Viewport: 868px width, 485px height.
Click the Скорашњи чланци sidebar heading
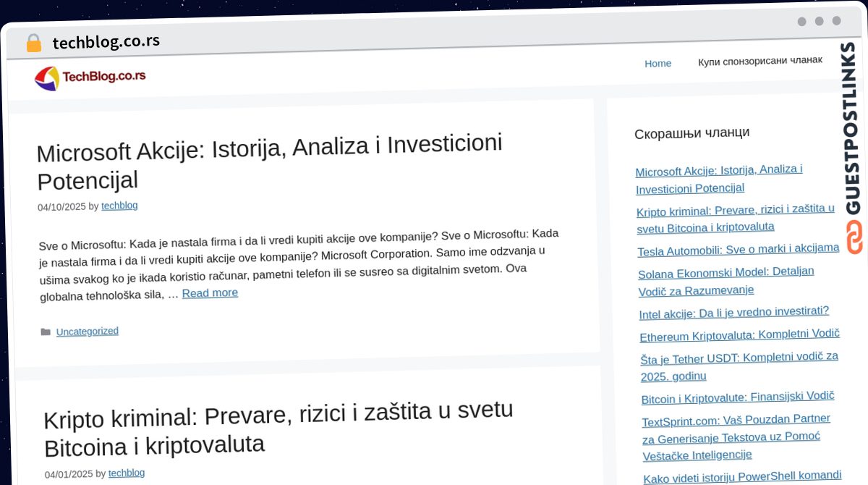coord(692,132)
